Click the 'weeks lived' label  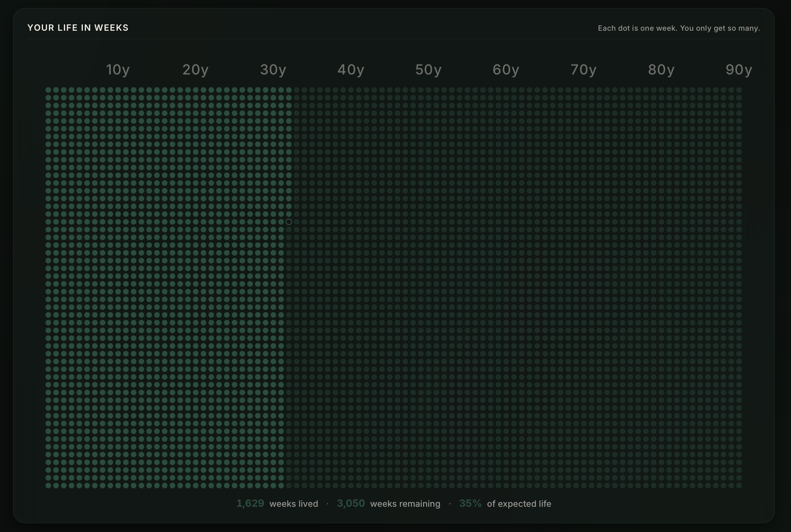294,504
